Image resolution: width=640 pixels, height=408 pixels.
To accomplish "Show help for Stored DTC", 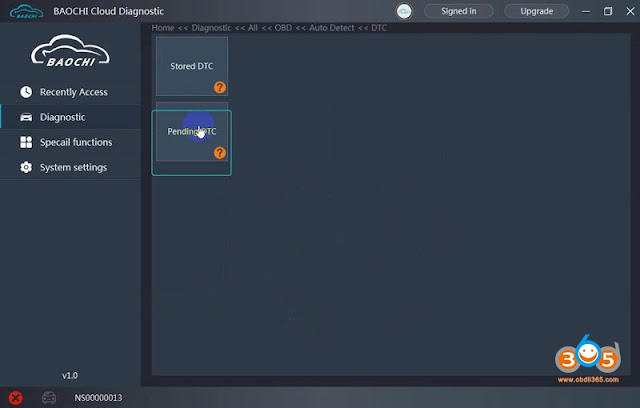I will click(220, 87).
